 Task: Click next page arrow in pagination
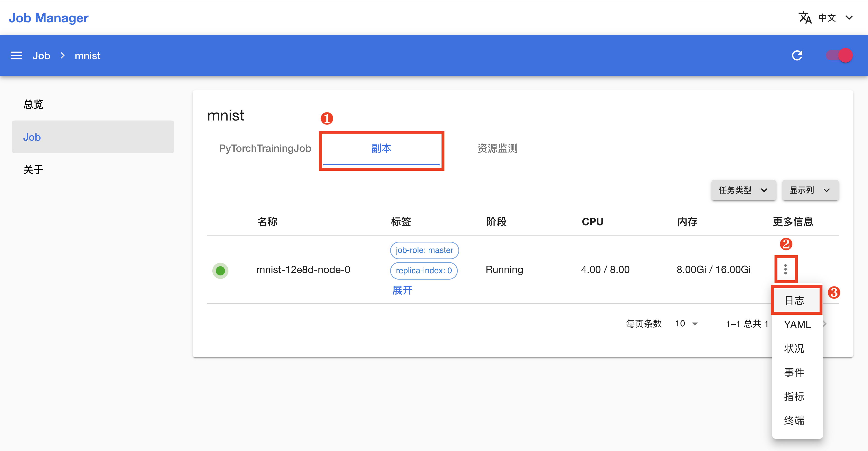click(x=825, y=323)
